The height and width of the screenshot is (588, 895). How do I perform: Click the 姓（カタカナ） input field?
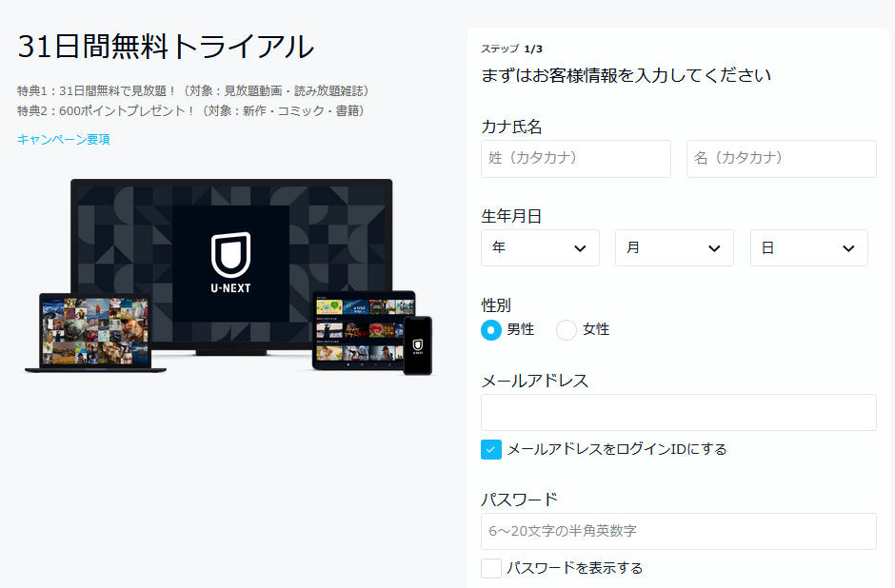(575, 159)
